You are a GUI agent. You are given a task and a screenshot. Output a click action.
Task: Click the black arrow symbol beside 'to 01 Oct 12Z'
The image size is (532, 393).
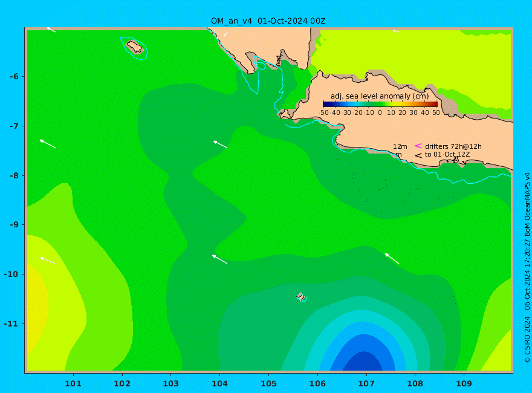coord(418,155)
